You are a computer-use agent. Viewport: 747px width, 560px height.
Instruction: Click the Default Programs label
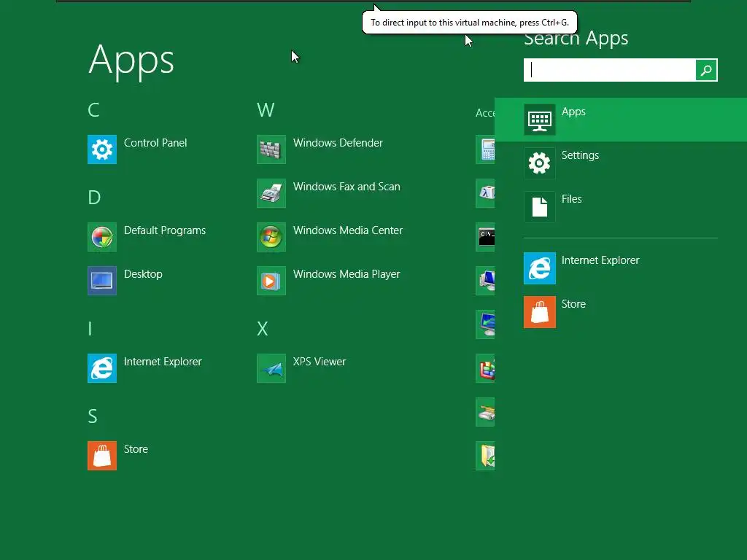tap(165, 230)
